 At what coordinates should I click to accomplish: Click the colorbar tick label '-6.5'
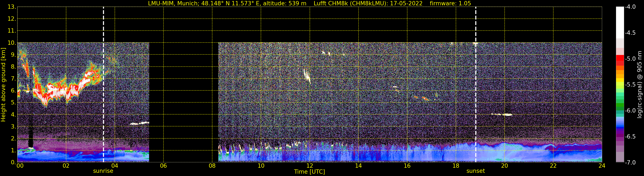click(x=630, y=136)
